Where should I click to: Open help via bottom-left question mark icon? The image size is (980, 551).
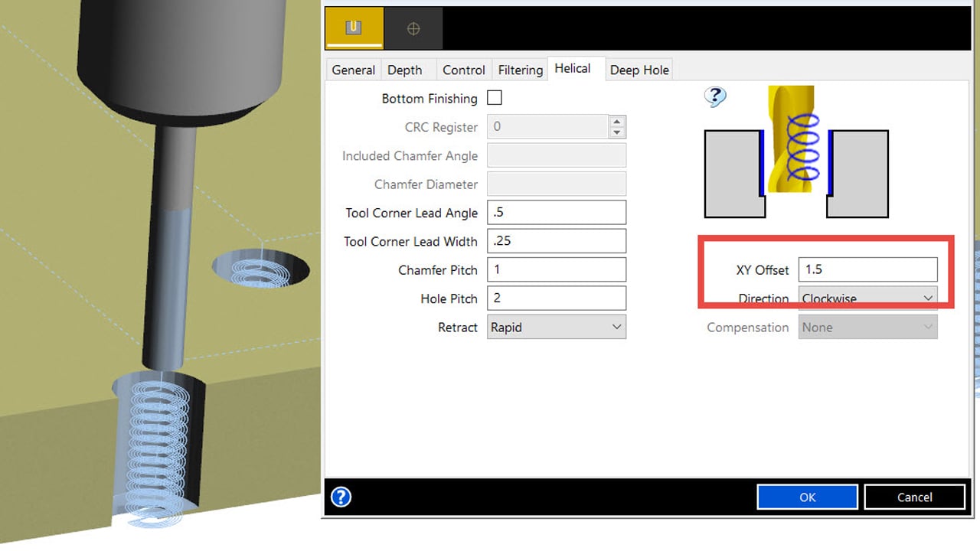[341, 497]
